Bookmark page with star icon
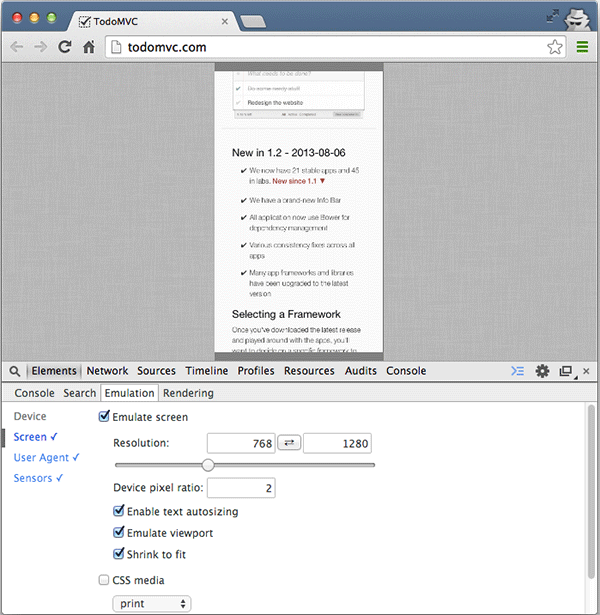Viewport: 600px width, 615px height. pos(555,47)
